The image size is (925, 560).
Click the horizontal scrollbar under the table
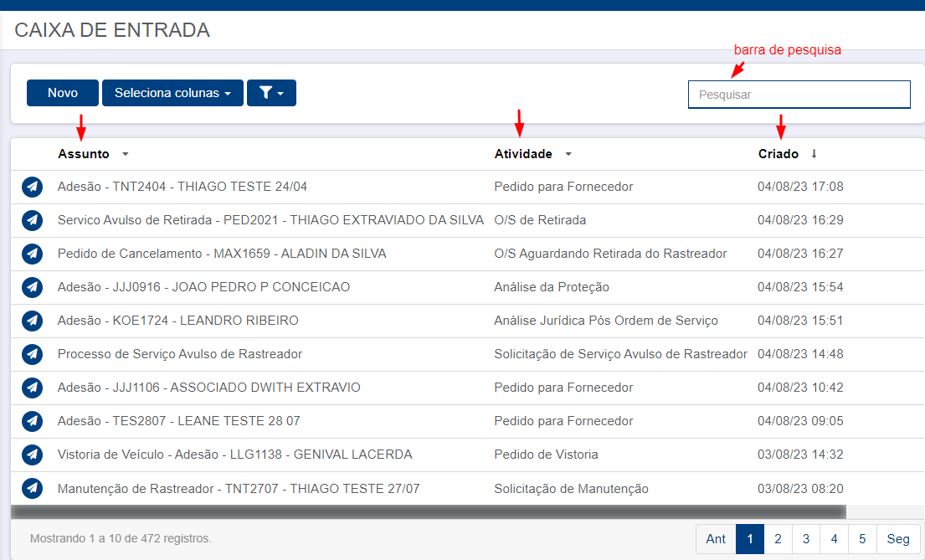(x=429, y=511)
